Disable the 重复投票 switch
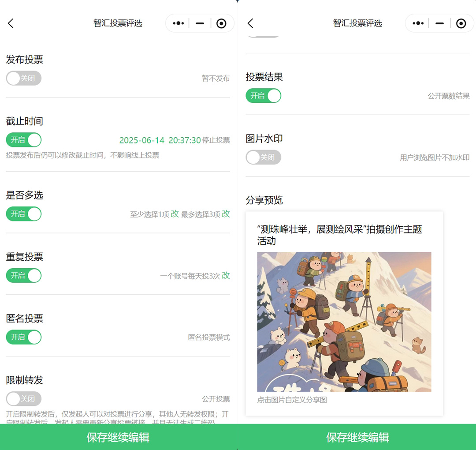Screen dimensions: 476x450 [x=24, y=275]
